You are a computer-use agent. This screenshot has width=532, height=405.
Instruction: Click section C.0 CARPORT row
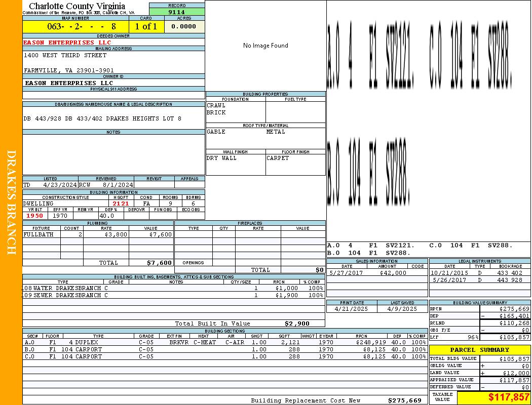point(225,356)
